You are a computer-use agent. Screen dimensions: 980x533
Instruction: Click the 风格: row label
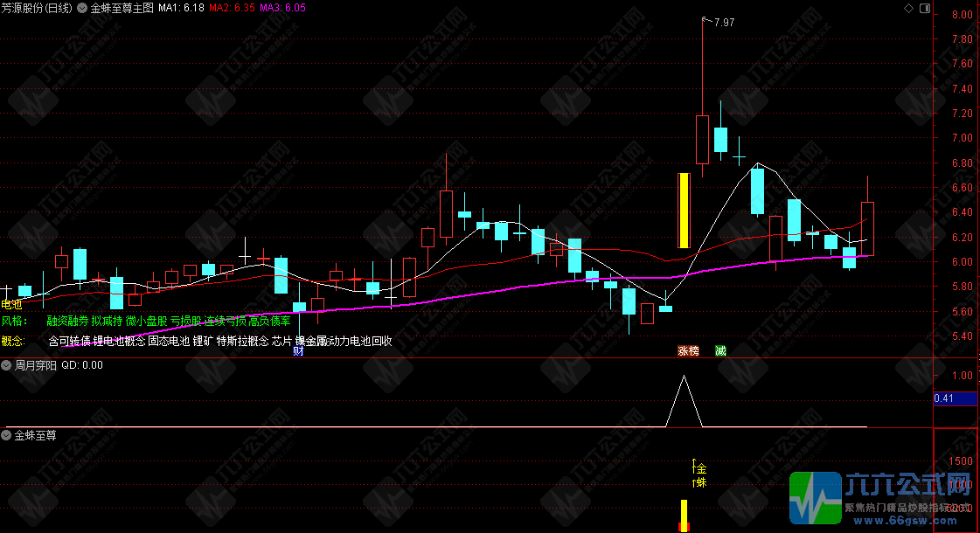click(14, 322)
